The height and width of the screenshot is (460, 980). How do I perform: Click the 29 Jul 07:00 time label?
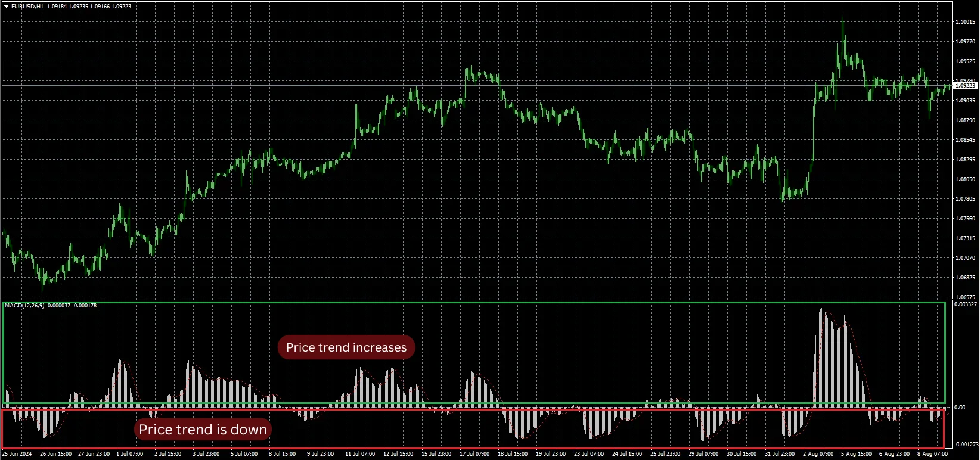pos(703,454)
